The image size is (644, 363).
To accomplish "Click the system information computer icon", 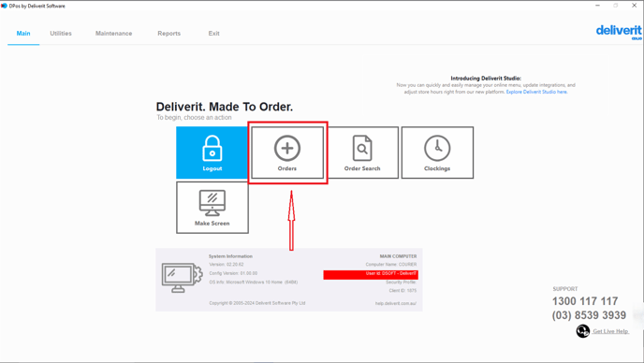I will tap(182, 278).
